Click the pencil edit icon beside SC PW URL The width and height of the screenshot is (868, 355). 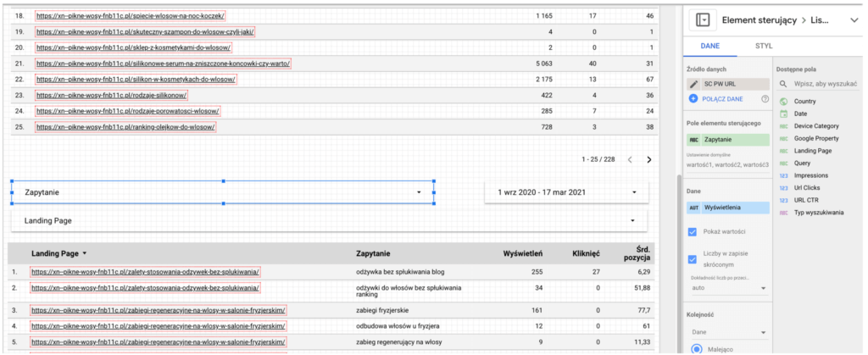(694, 85)
